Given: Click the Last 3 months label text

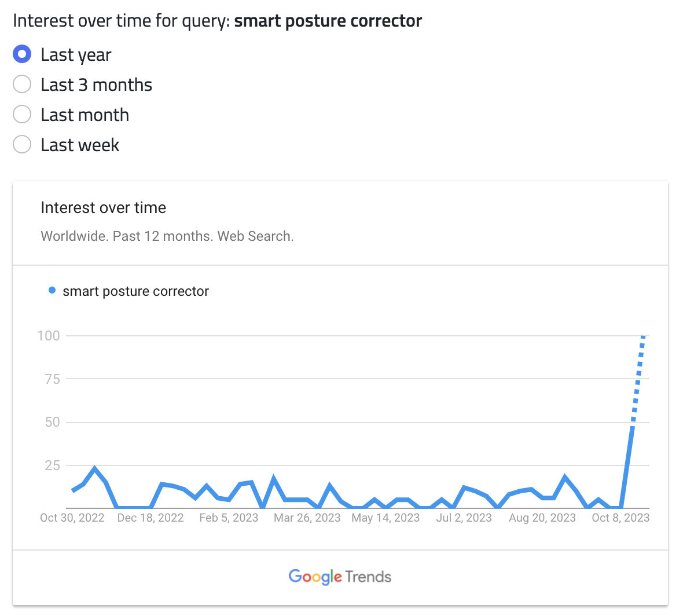Looking at the screenshot, I should 96,85.
